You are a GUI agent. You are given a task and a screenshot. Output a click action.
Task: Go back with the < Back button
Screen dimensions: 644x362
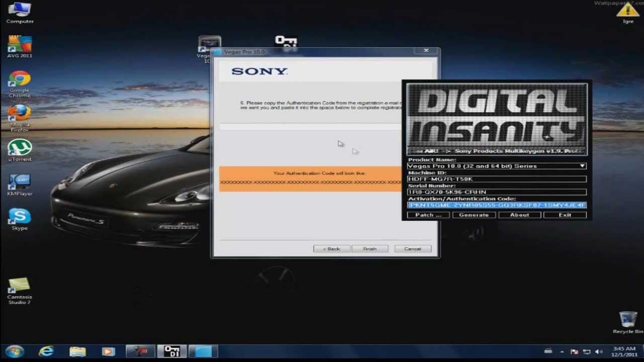coord(331,249)
